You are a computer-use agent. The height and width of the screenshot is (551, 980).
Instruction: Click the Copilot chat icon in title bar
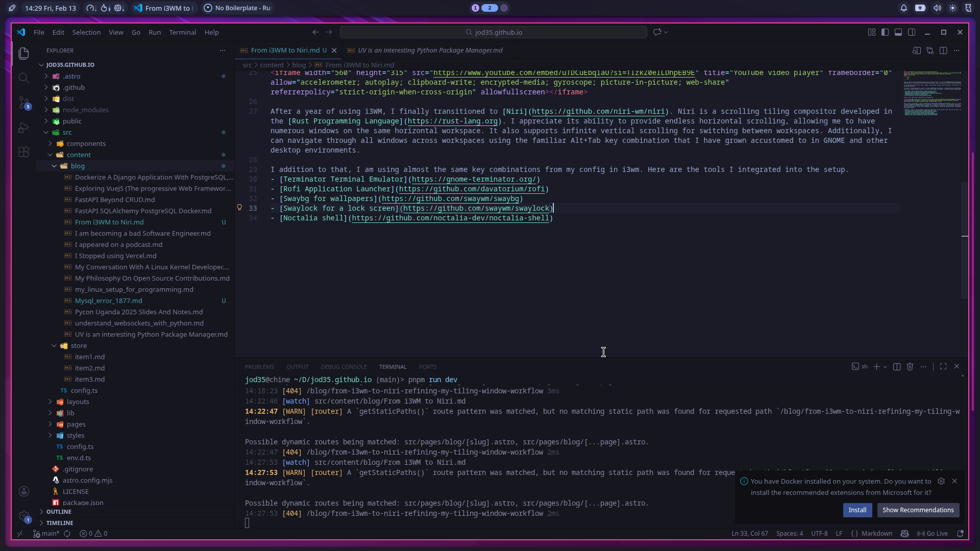pyautogui.click(x=657, y=32)
